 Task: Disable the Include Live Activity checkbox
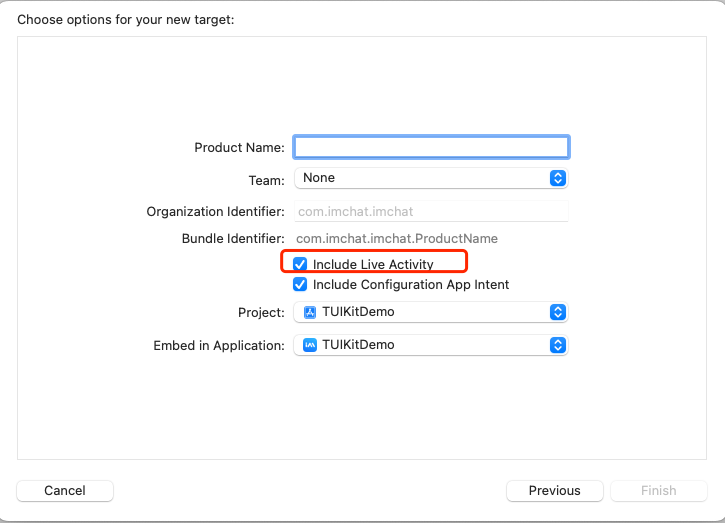click(300, 264)
